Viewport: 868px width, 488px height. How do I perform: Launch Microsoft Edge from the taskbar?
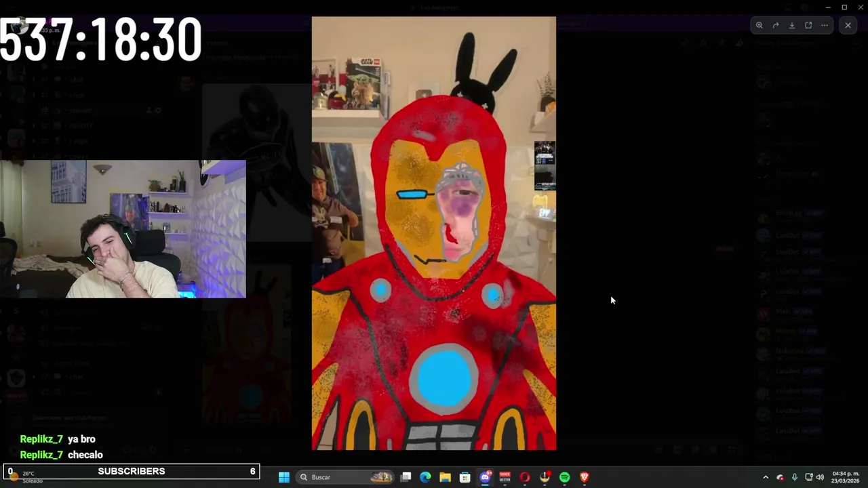click(x=425, y=477)
